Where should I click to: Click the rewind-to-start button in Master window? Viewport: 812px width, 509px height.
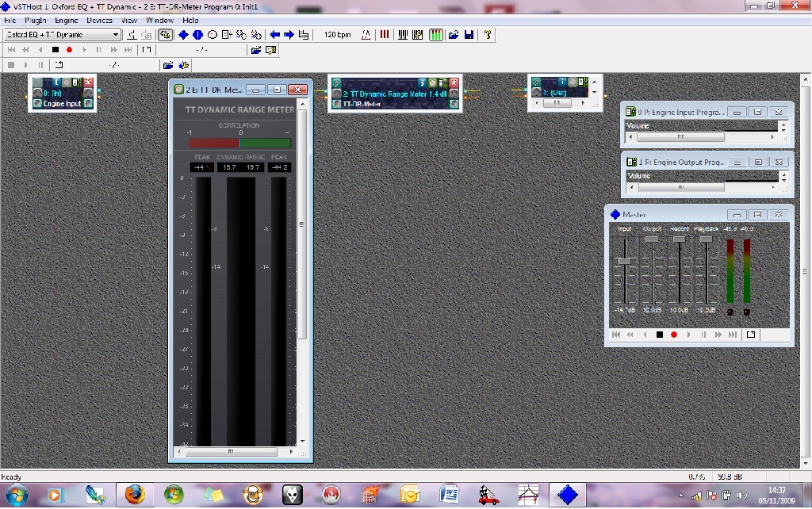pyautogui.click(x=616, y=335)
